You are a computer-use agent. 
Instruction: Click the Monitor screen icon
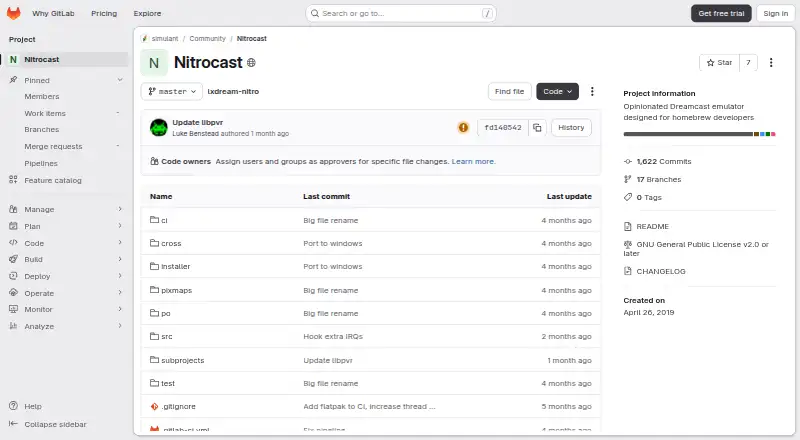pyautogui.click(x=13, y=309)
